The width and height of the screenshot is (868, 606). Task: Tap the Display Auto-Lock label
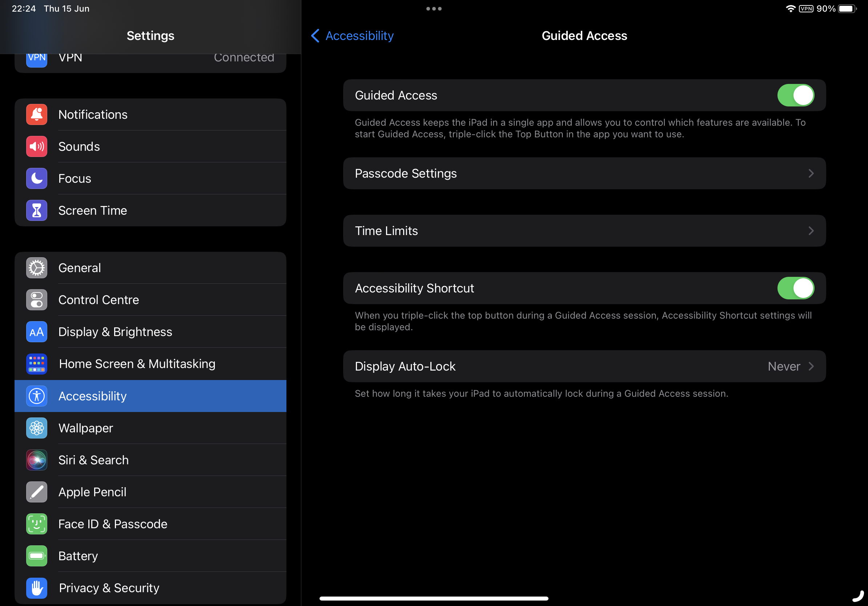405,367
